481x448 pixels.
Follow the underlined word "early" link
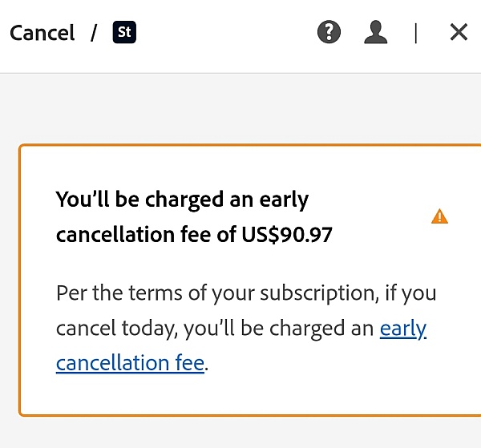coord(402,329)
